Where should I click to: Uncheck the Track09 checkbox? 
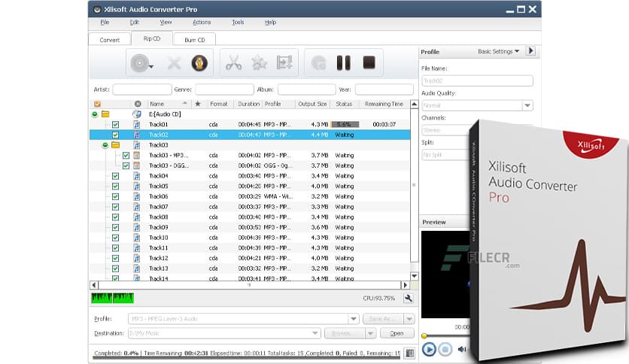point(116,227)
